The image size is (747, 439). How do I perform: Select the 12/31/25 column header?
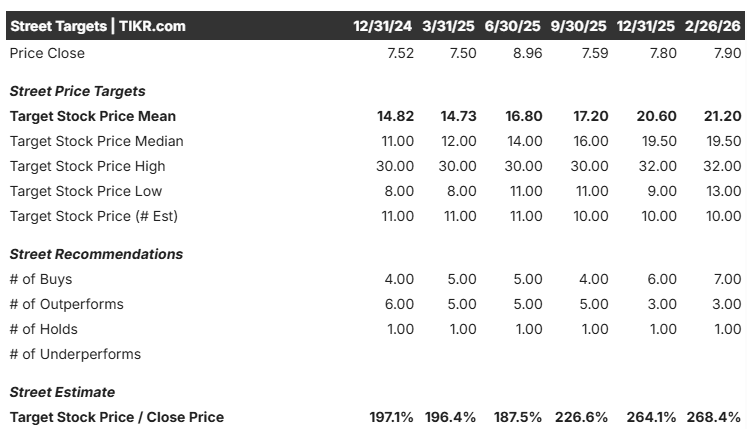(x=647, y=26)
